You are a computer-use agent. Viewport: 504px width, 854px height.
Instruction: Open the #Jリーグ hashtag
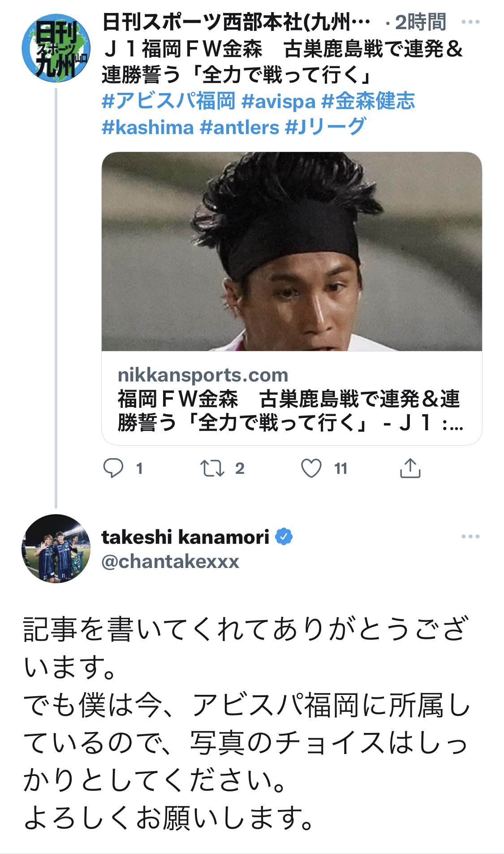tap(326, 127)
